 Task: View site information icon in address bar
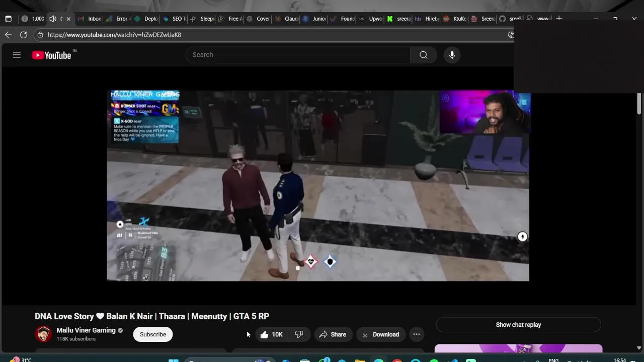pos(40,35)
